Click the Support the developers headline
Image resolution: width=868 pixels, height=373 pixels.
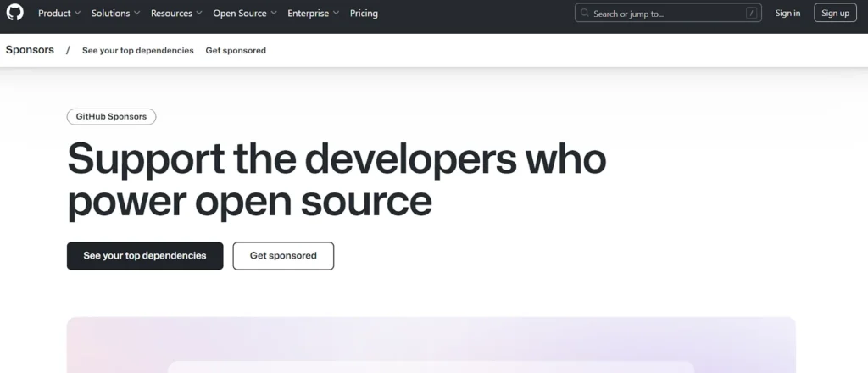pos(336,180)
